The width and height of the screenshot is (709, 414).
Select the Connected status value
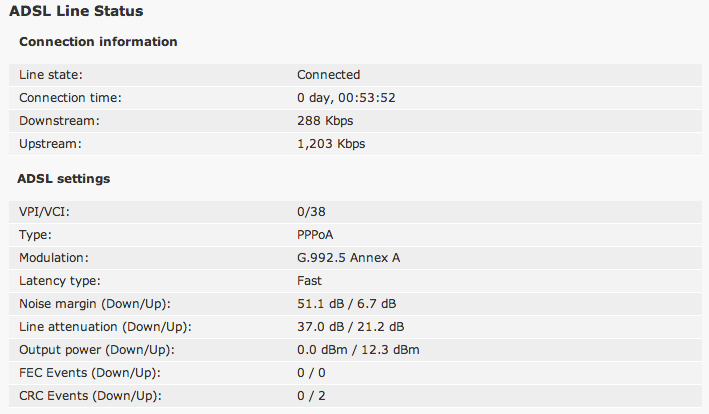pyautogui.click(x=329, y=75)
